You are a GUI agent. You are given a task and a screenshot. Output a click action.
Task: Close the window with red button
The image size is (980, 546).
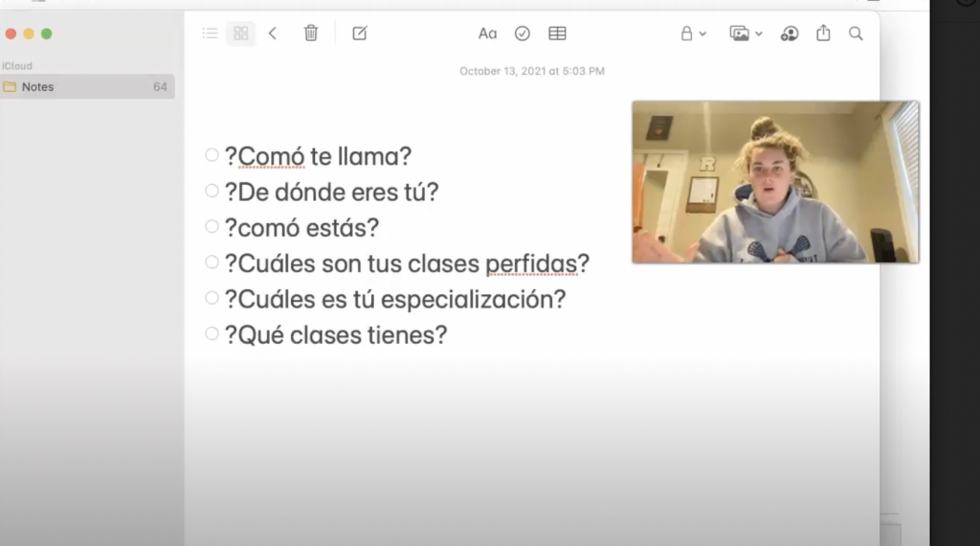(11, 34)
